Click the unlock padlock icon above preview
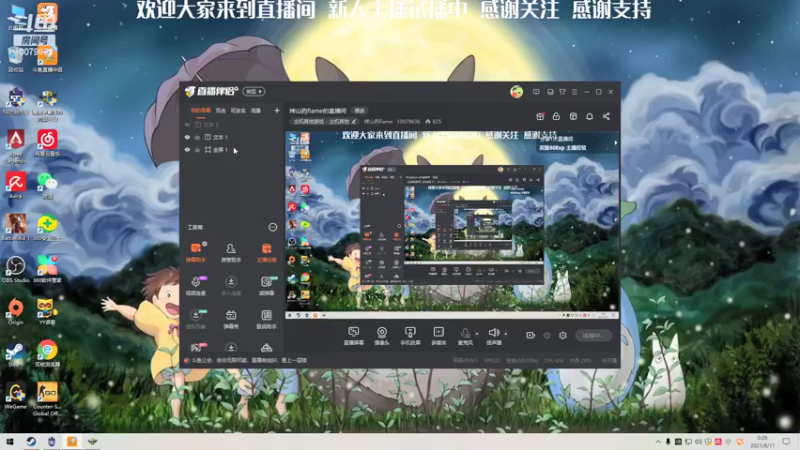Viewport: 800px width, 450px height. point(556,116)
